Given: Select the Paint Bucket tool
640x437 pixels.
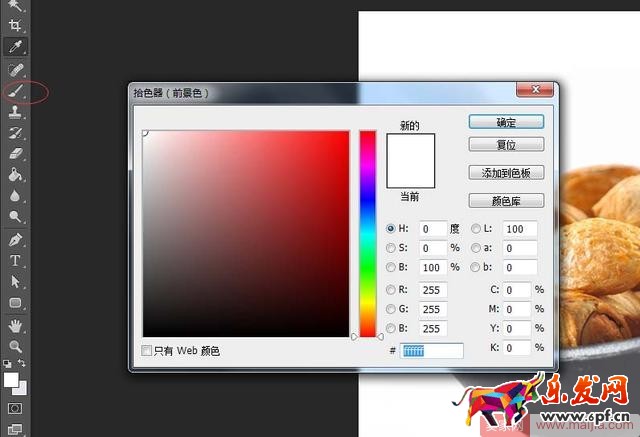Looking at the screenshot, I should point(15,175).
